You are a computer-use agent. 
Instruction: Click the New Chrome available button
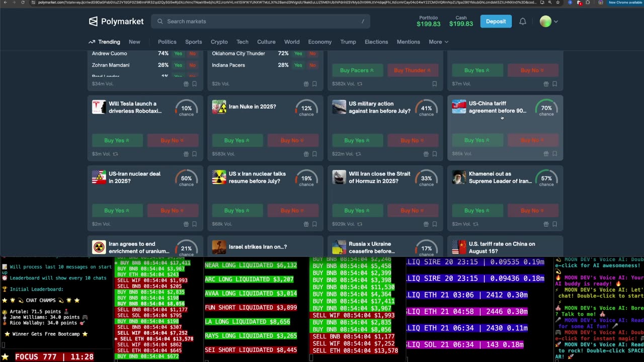[x=625, y=3]
